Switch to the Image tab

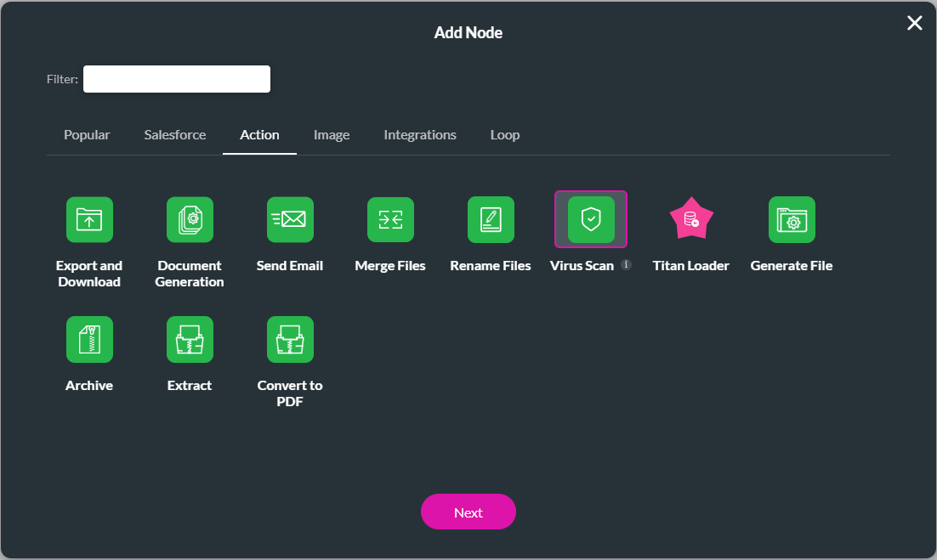332,134
